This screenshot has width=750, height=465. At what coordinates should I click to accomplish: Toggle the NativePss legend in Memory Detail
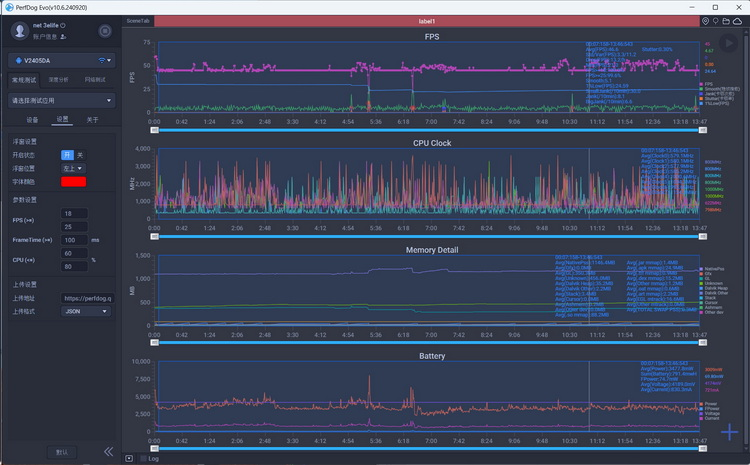[712, 269]
